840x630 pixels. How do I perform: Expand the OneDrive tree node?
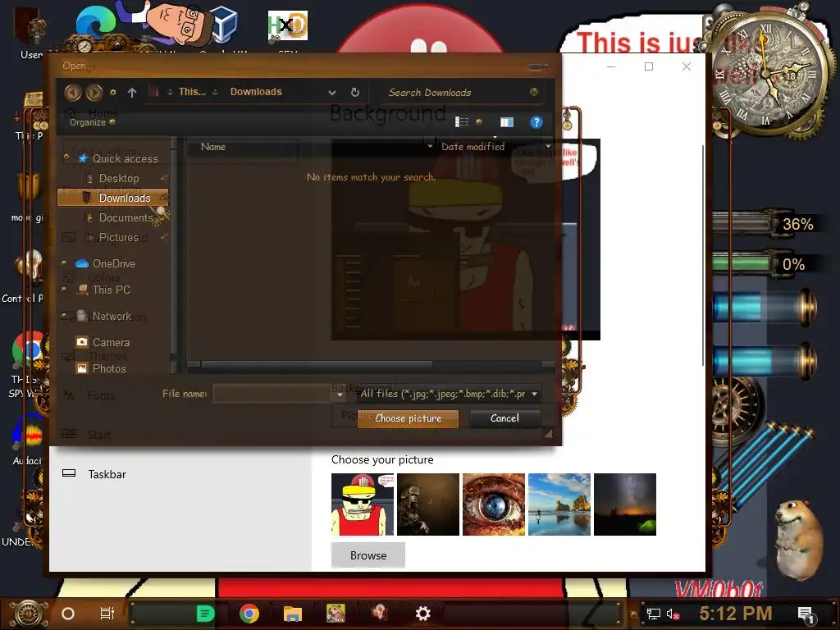click(64, 263)
